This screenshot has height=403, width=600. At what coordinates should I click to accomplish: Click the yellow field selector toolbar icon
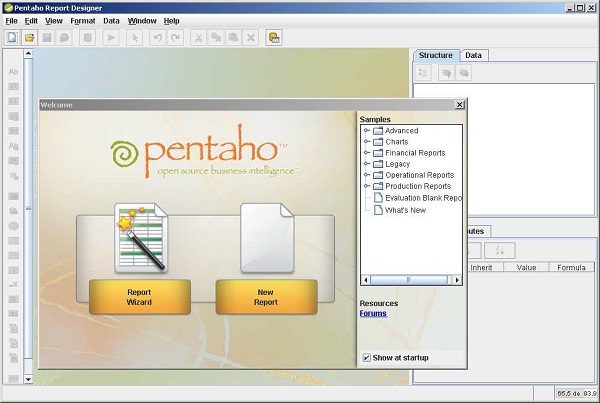click(274, 38)
